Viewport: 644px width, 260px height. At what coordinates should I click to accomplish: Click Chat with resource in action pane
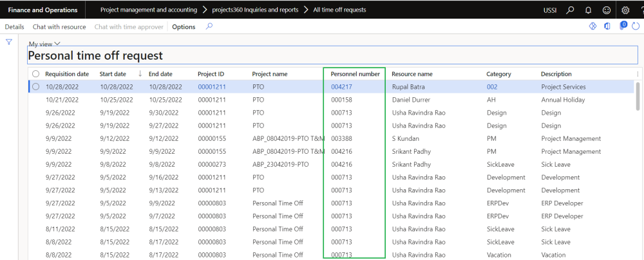(x=59, y=27)
